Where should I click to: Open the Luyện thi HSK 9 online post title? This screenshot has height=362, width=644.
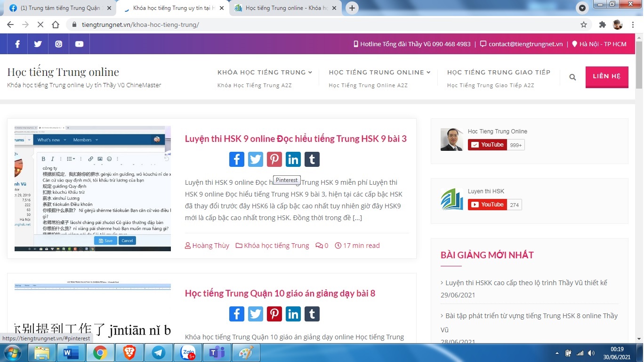[296, 139]
